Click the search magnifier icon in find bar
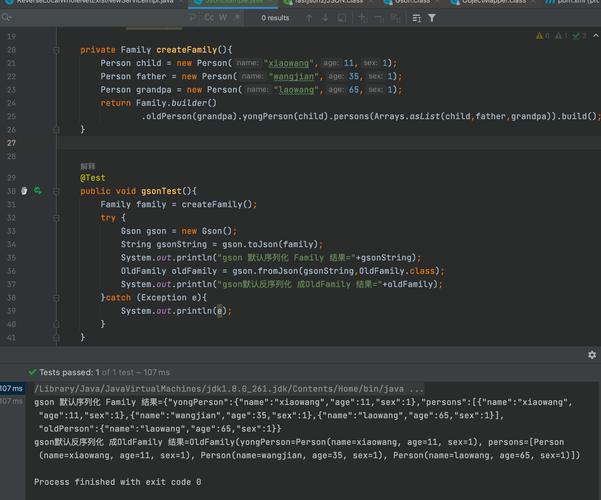This screenshot has height=500, width=601. (7, 18)
